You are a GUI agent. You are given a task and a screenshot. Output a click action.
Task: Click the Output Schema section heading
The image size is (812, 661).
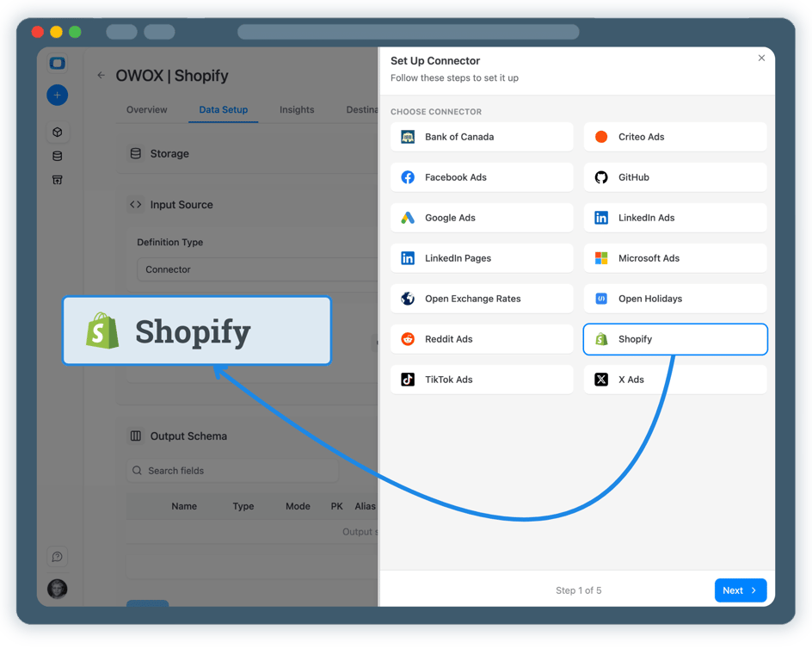pos(188,436)
